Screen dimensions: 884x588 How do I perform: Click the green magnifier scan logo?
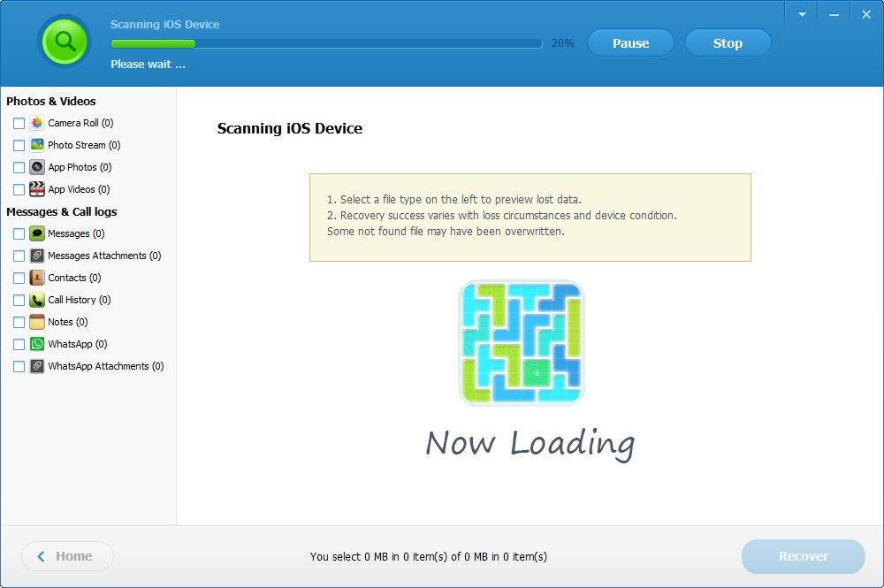click(x=65, y=41)
